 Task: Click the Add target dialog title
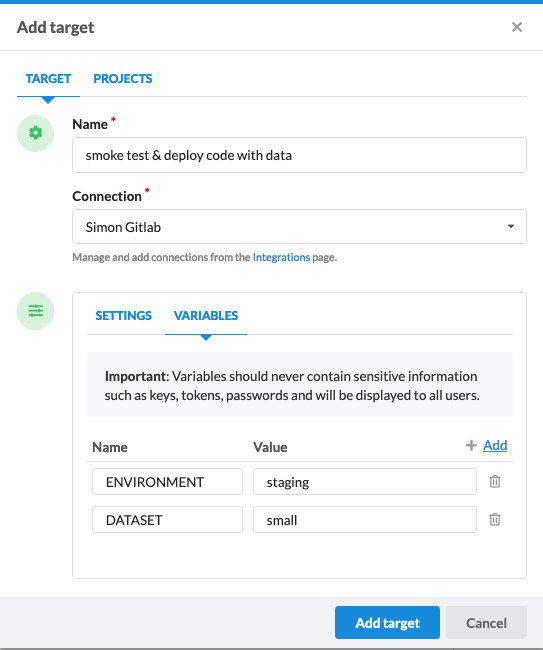pos(56,27)
